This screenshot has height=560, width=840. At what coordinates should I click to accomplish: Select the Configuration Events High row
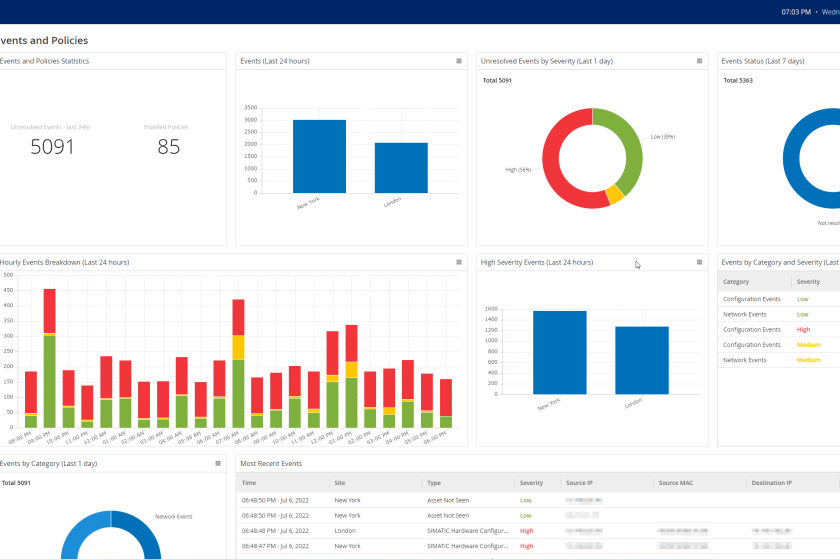pyautogui.click(x=779, y=330)
